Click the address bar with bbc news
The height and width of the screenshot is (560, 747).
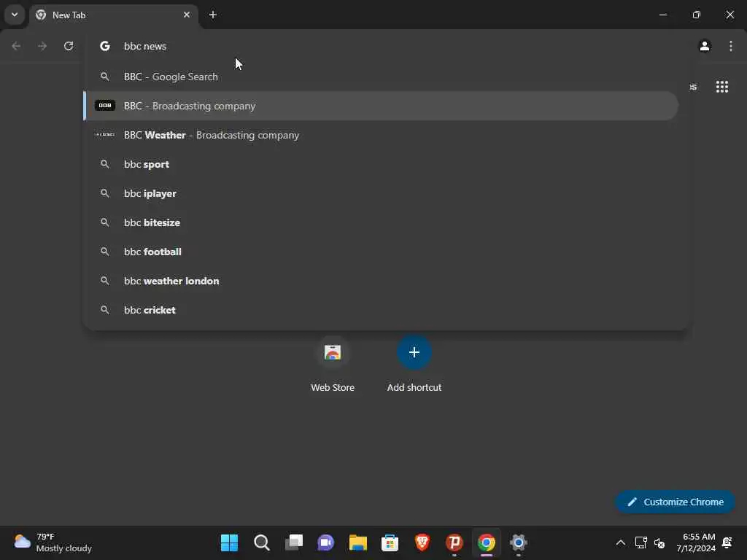pos(386,46)
